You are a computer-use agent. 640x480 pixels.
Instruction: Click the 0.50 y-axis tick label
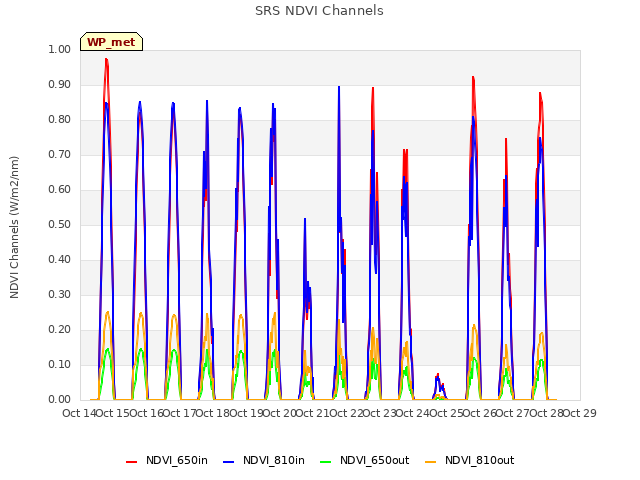[60, 224]
